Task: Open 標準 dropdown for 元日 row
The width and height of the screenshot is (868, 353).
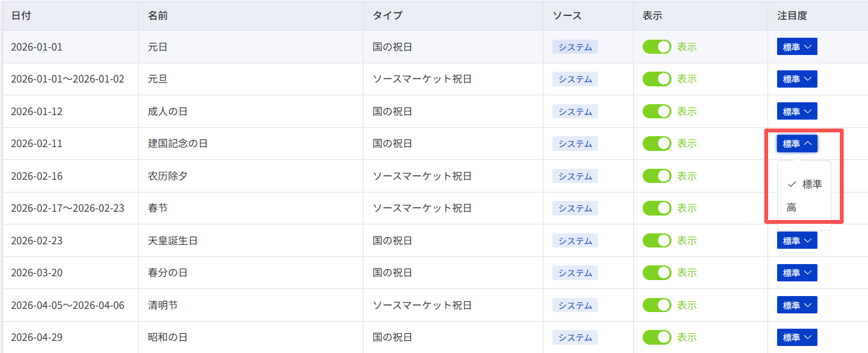Action: (x=797, y=47)
